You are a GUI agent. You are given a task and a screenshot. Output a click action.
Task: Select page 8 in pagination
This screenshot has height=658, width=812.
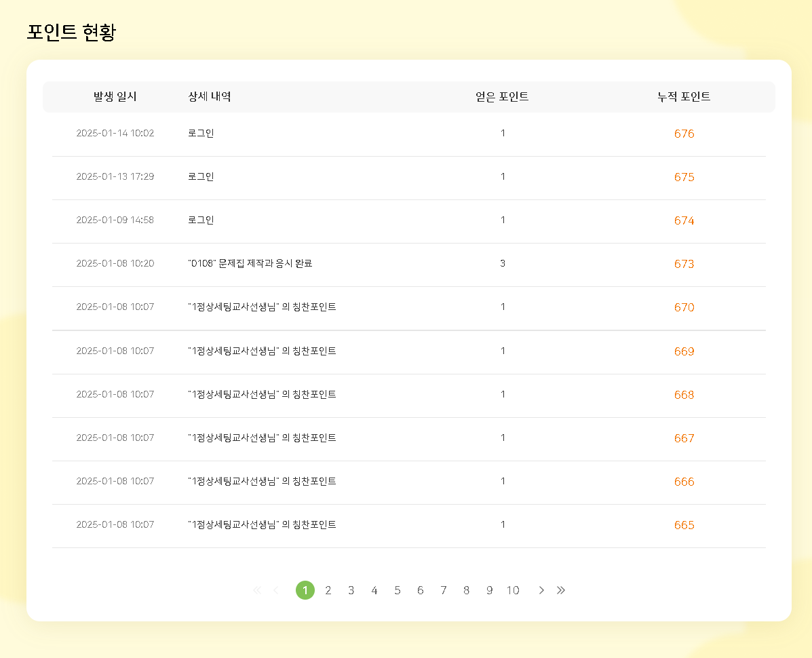[x=467, y=590]
